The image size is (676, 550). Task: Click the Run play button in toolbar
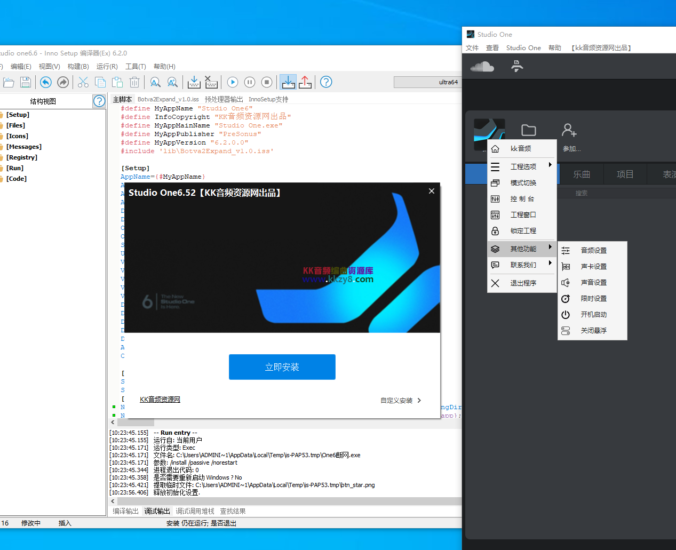232,82
